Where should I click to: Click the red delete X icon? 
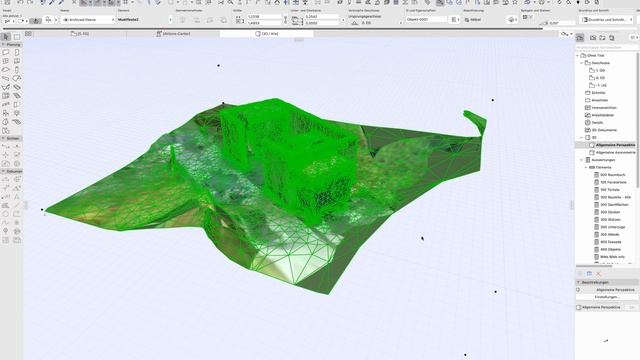pyautogui.click(x=599, y=273)
